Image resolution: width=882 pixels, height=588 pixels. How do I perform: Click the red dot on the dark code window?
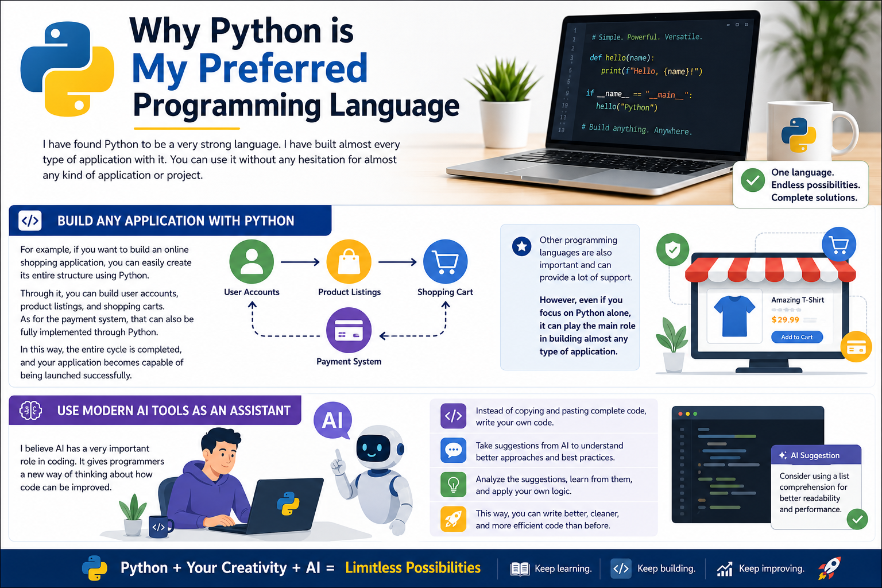point(680,414)
